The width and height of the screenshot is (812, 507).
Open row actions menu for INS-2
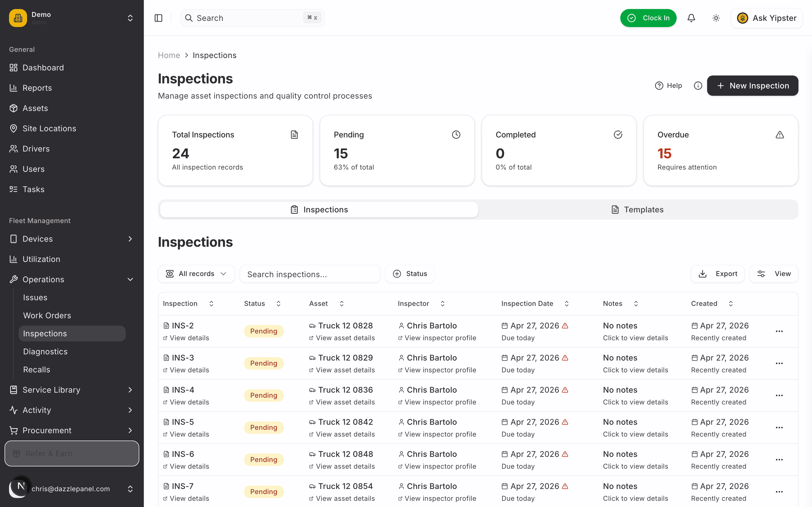[x=779, y=331]
